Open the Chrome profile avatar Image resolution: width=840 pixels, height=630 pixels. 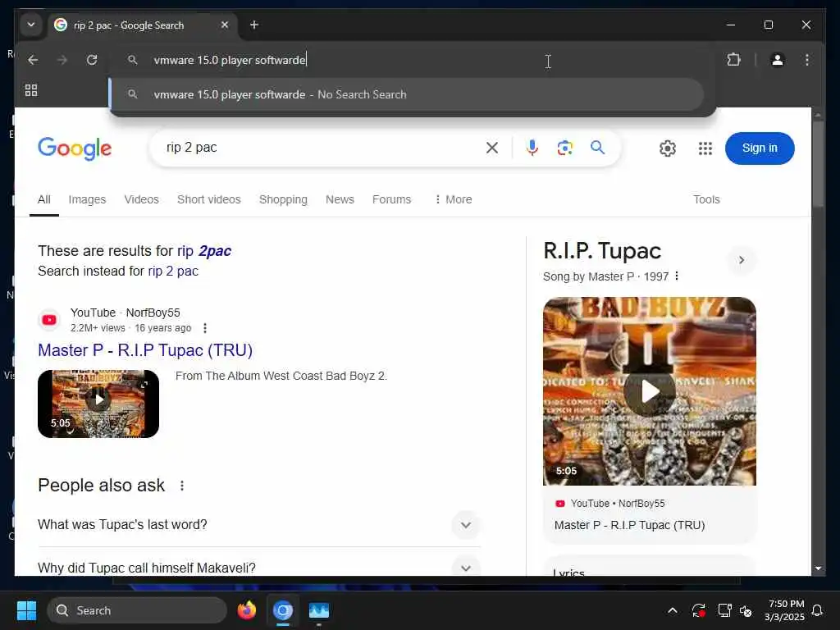tap(778, 59)
